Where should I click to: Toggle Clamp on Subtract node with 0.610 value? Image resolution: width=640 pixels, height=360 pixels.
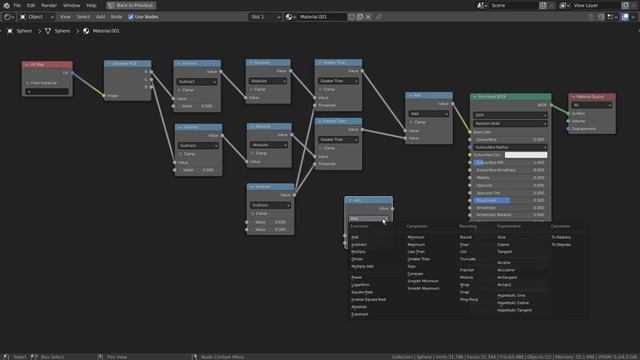pyautogui.click(x=253, y=213)
